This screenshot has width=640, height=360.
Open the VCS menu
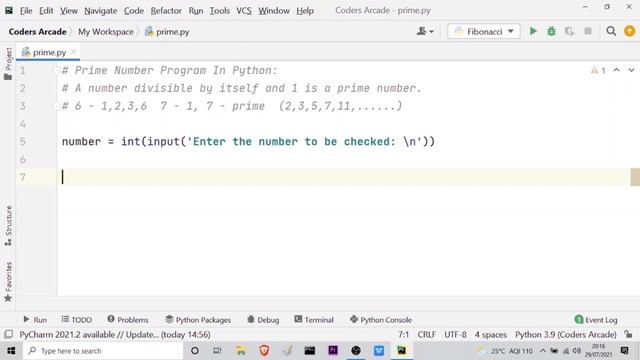click(244, 11)
